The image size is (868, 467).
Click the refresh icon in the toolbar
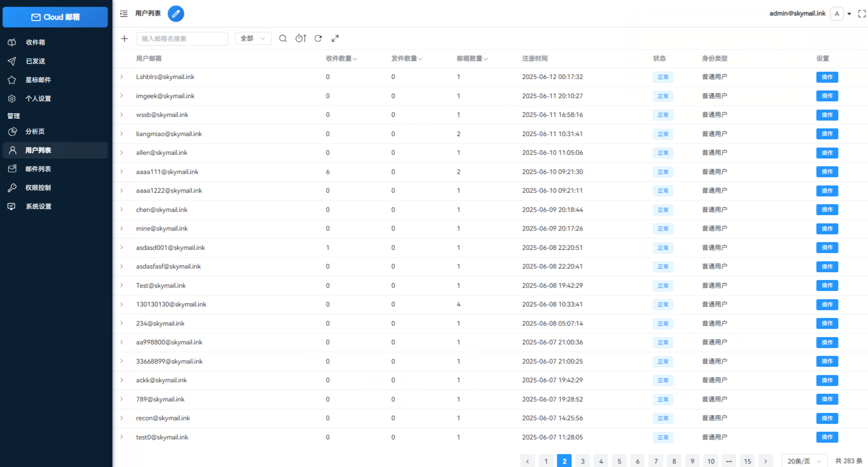pyautogui.click(x=318, y=39)
